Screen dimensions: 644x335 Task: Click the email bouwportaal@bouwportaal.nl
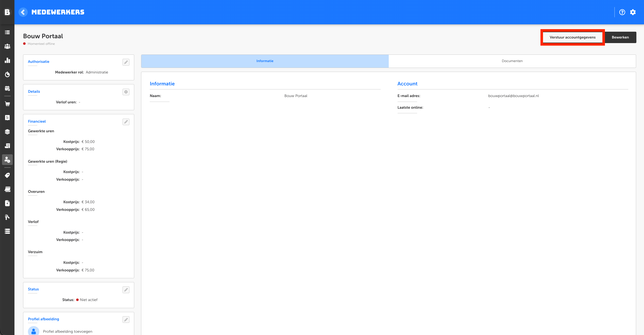click(513, 96)
